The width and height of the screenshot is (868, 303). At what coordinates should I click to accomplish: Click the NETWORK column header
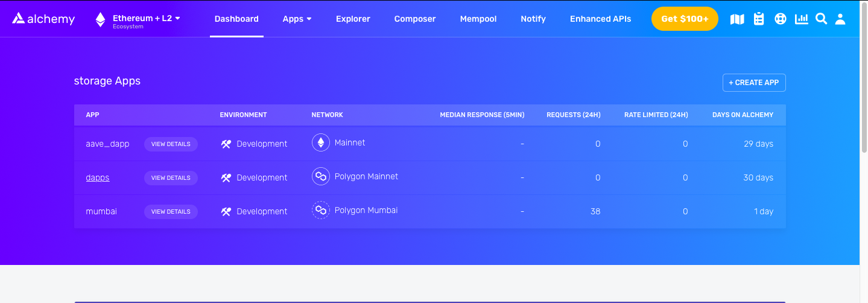coord(327,115)
